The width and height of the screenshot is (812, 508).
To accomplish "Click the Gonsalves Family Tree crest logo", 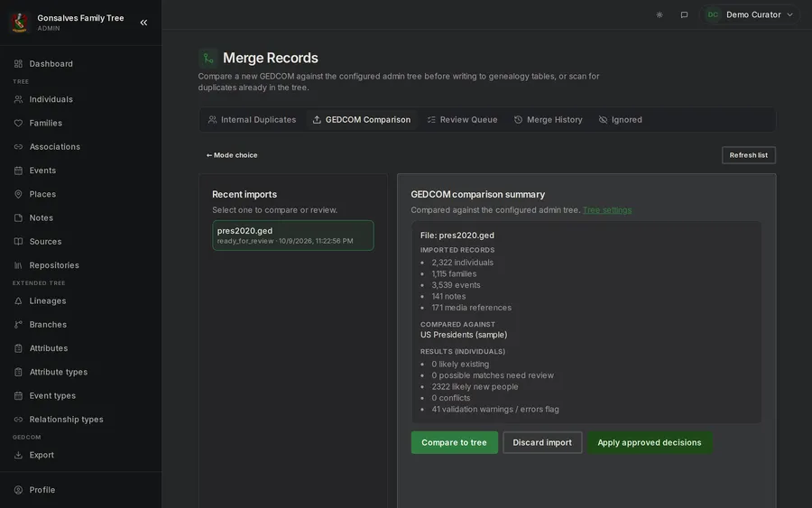I will click(20, 23).
